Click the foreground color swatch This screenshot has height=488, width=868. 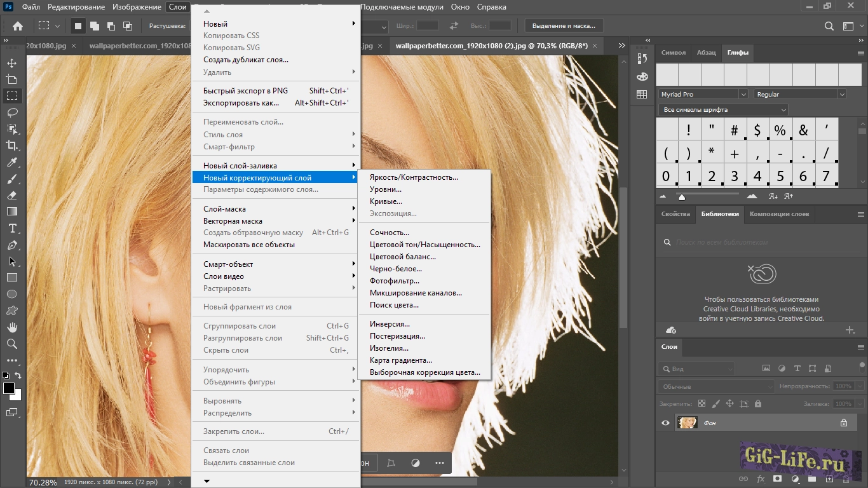click(9, 389)
